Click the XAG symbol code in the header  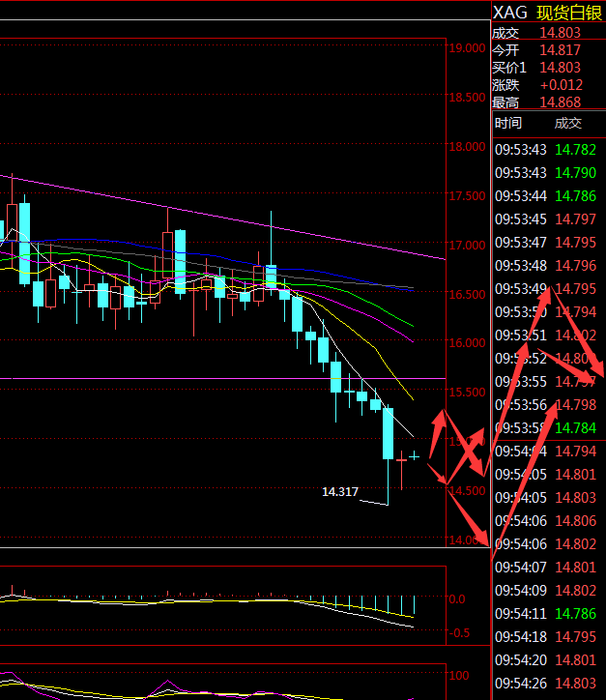(x=509, y=13)
